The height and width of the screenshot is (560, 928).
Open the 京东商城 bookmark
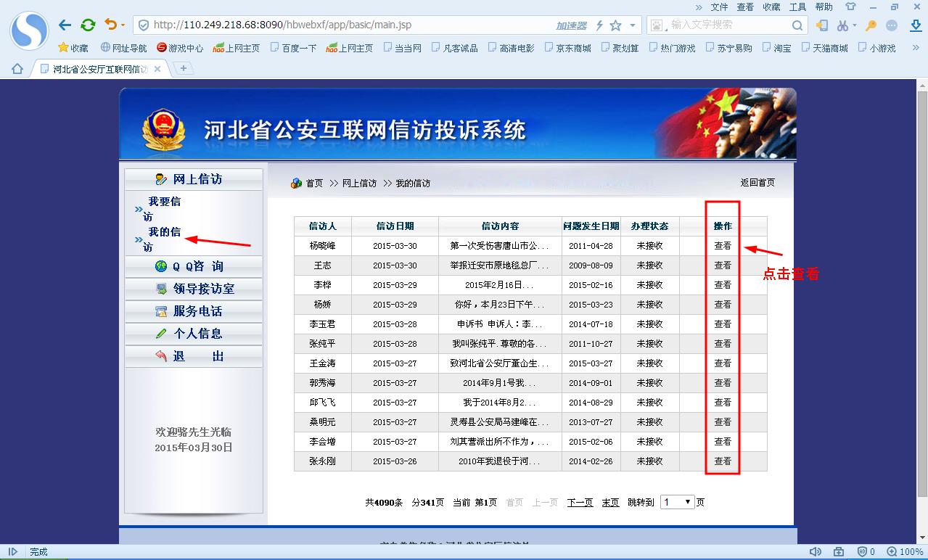tap(567, 48)
